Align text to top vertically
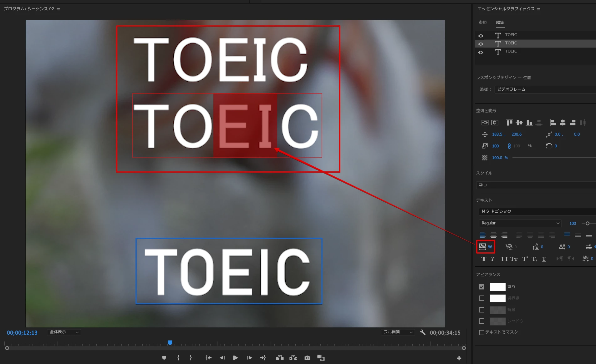Image resolution: width=596 pixels, height=364 pixels. pos(567,235)
